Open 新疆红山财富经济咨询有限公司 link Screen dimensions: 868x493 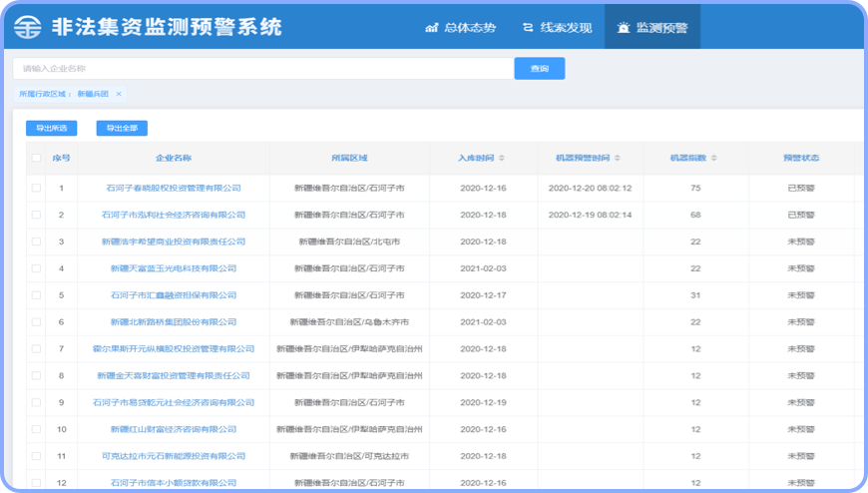click(174, 429)
